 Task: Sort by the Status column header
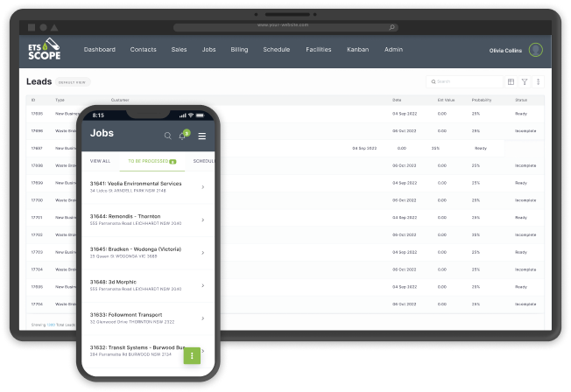(x=521, y=100)
